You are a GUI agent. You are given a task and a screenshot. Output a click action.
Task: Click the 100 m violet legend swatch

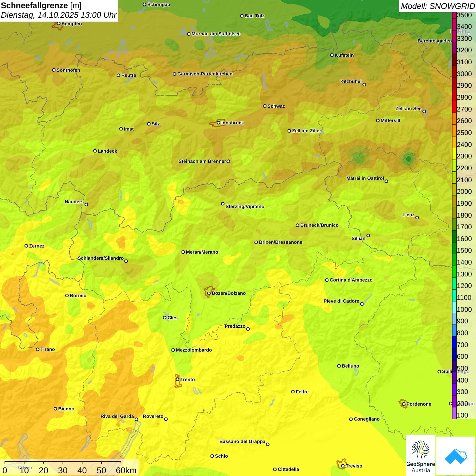click(x=454, y=413)
